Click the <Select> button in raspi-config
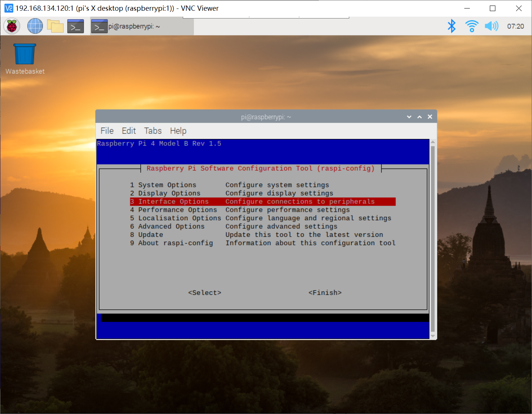Viewport: 532px width, 414px height. tap(205, 293)
